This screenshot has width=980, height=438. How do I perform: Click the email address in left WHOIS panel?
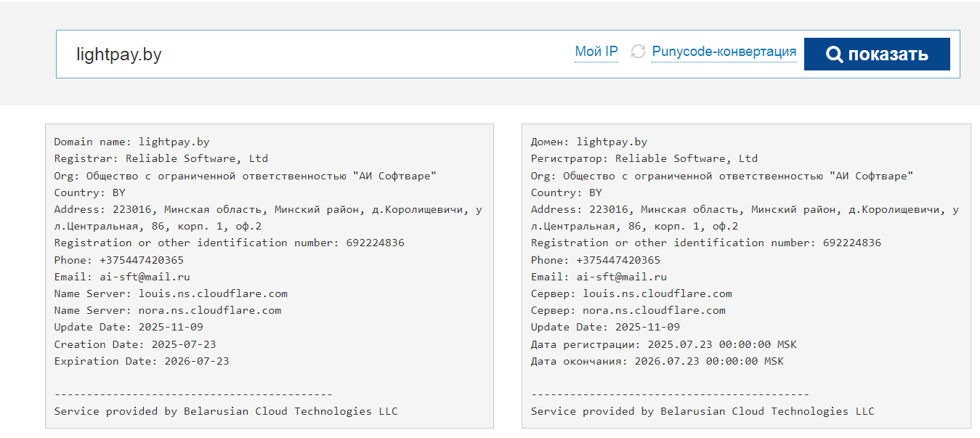[x=144, y=277]
